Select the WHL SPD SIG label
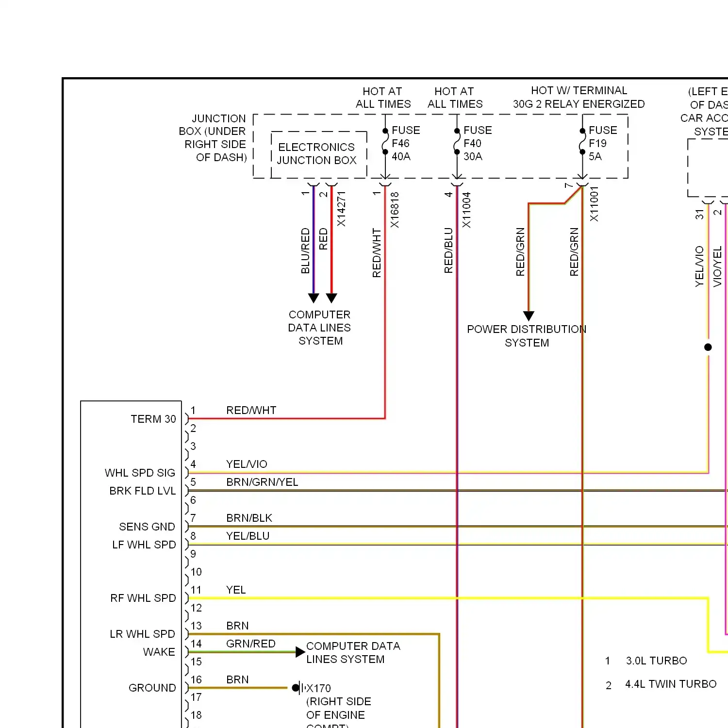 pyautogui.click(x=140, y=473)
